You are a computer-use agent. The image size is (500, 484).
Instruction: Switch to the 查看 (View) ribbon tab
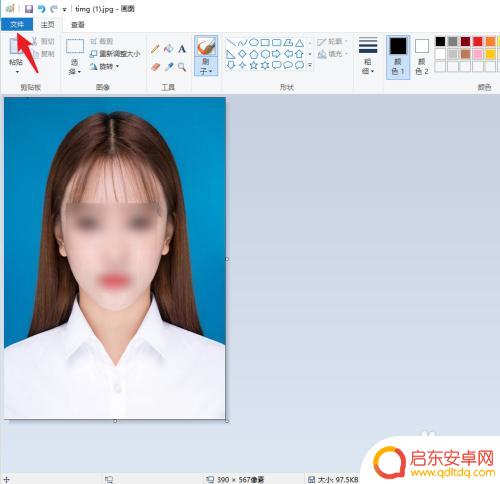coord(78,25)
